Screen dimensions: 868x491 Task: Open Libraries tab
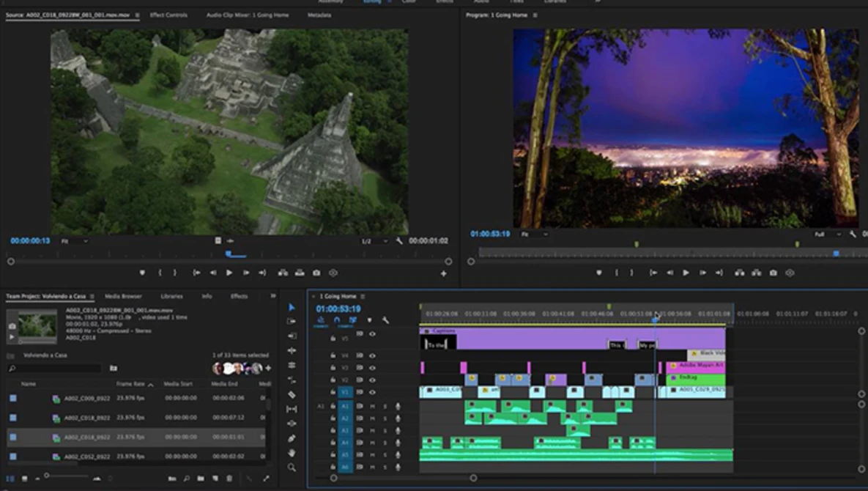coord(171,297)
